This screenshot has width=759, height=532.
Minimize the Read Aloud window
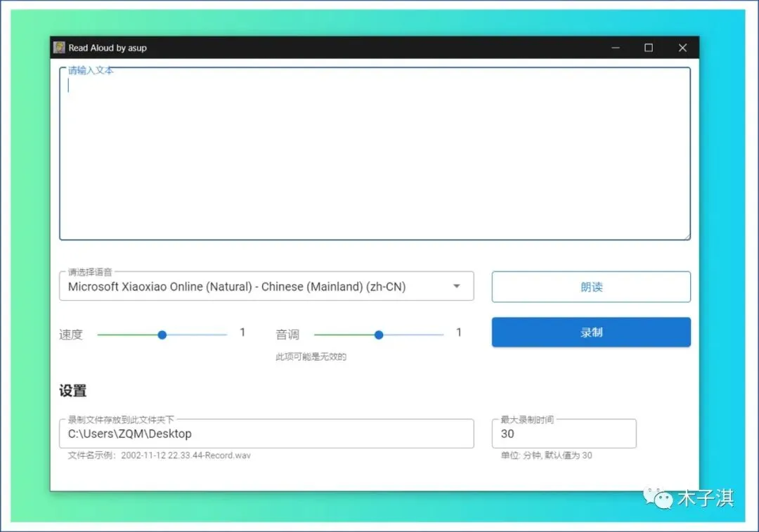pos(615,48)
